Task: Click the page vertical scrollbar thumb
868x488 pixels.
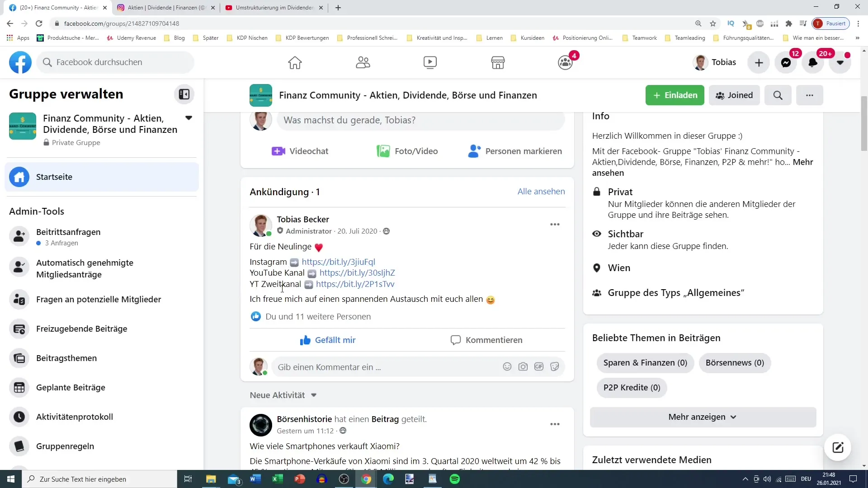Action: [x=864, y=123]
